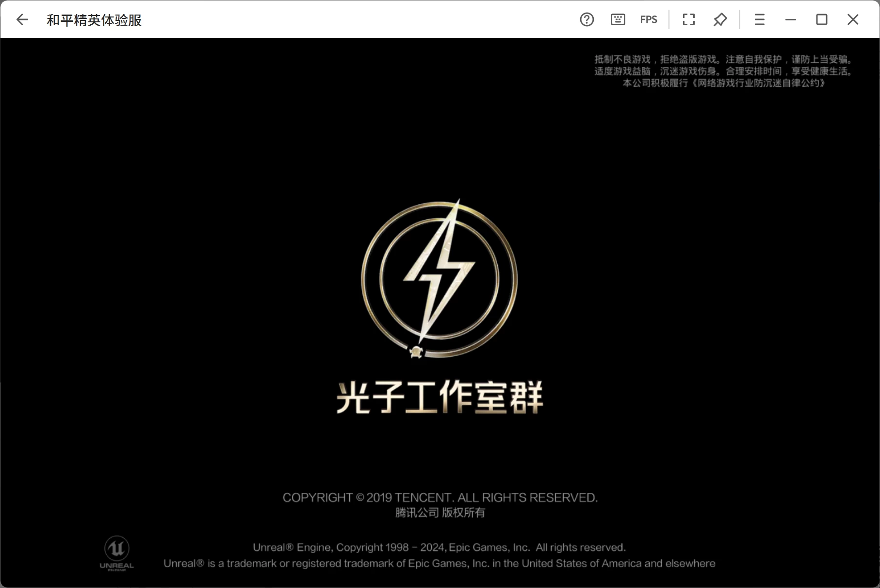880x588 pixels.
Task: Maximize the emulator window
Action: tap(822, 19)
